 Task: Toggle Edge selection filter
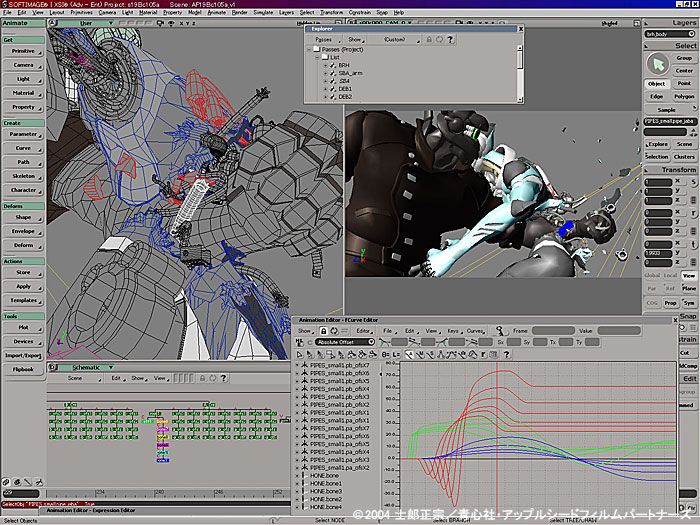656,96
